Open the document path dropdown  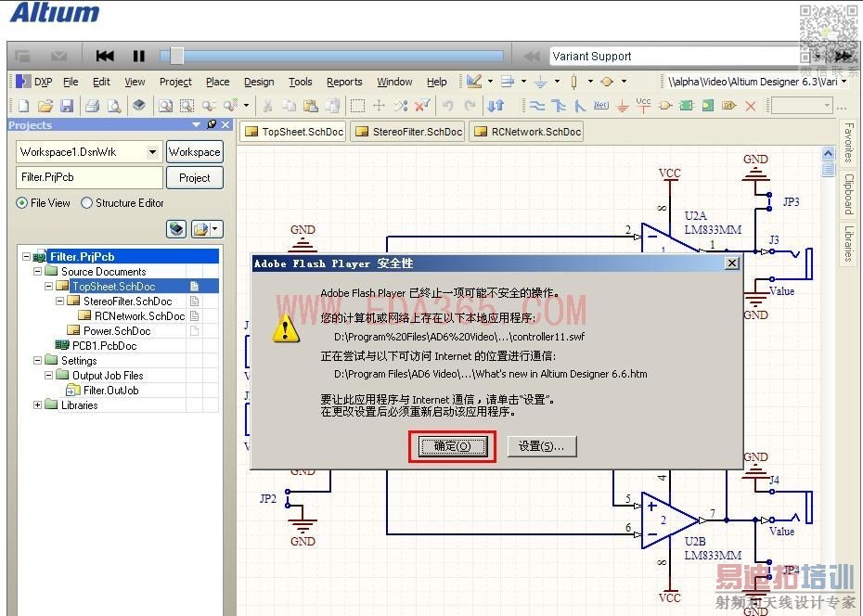[844, 82]
